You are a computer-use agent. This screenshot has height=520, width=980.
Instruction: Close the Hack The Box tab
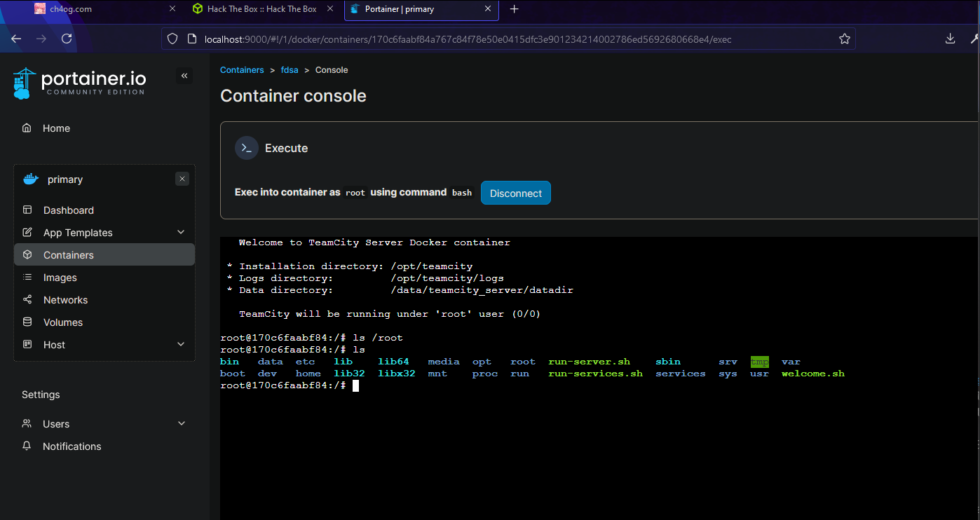(331, 9)
